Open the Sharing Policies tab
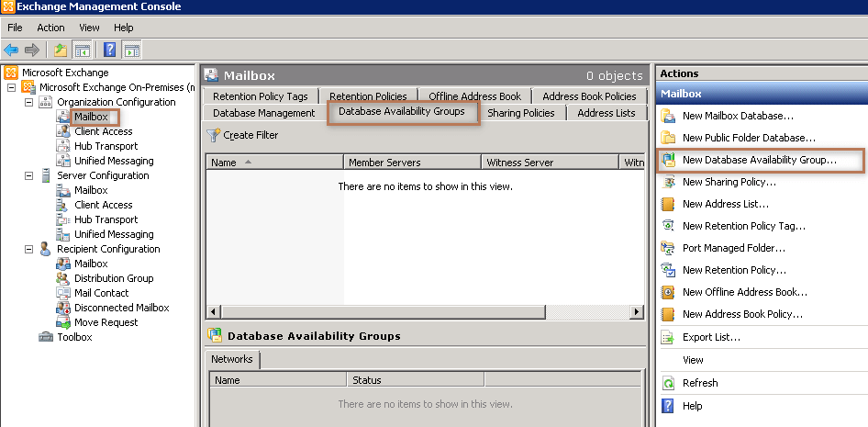This screenshot has width=868, height=427. (520, 113)
